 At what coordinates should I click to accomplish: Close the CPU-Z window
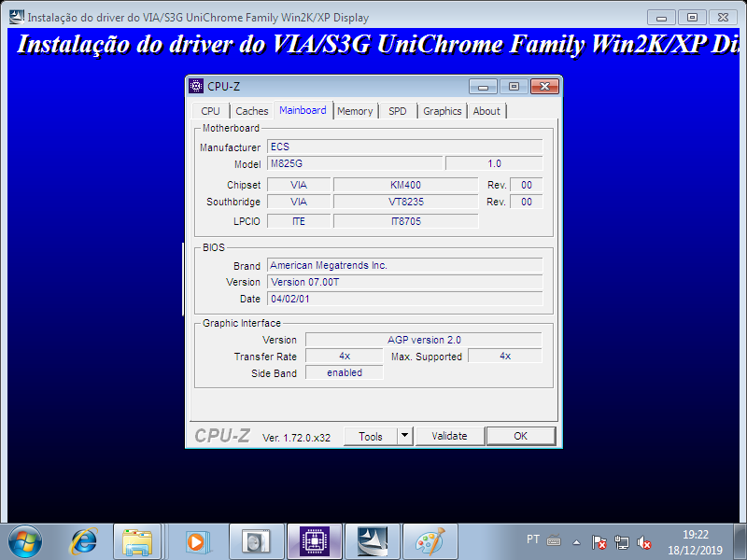coord(544,87)
